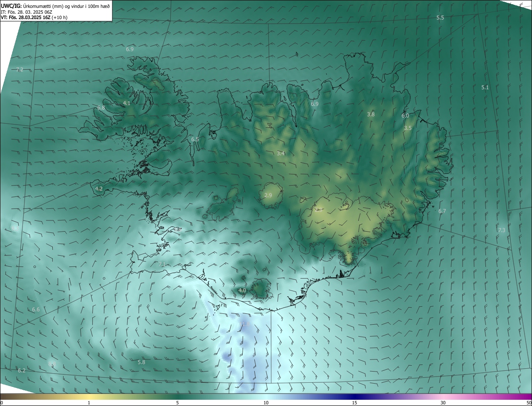Click the 15 tick on the colour scale
This screenshot has height=406, width=532.
[x=355, y=403]
